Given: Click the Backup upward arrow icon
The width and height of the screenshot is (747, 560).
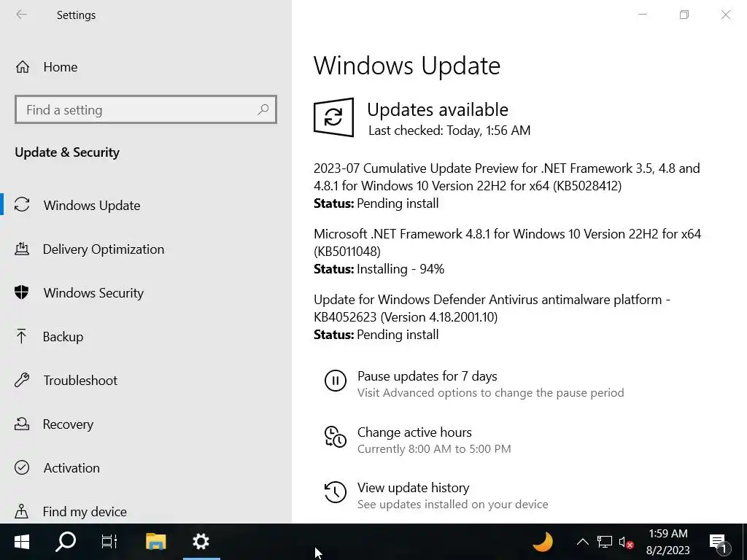Looking at the screenshot, I should [21, 336].
